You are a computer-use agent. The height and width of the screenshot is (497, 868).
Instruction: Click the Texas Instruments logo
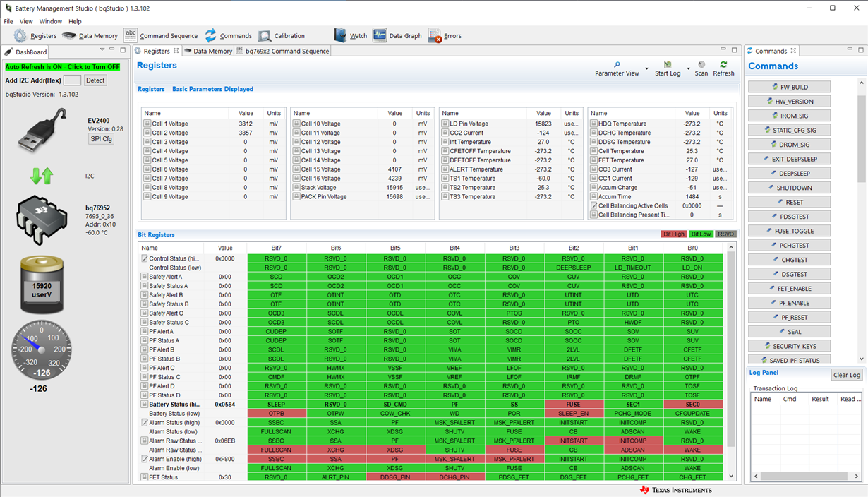[676, 490]
